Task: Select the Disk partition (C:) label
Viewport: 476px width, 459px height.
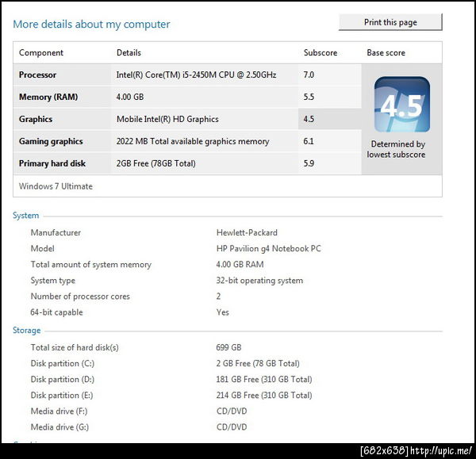Action: point(63,363)
